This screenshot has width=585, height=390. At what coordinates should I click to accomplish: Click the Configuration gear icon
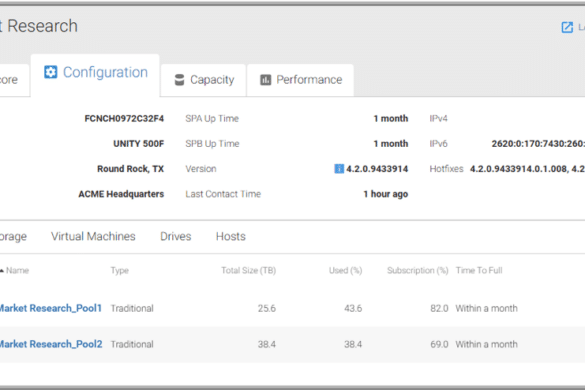51,72
